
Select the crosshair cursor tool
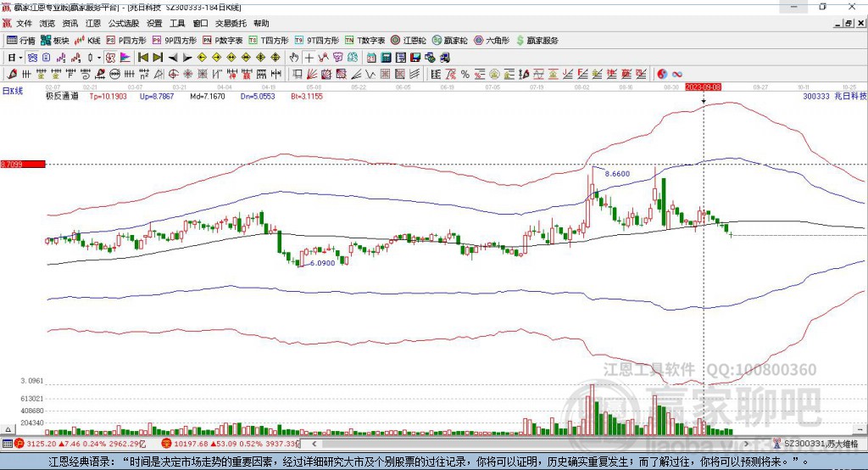click(309, 58)
